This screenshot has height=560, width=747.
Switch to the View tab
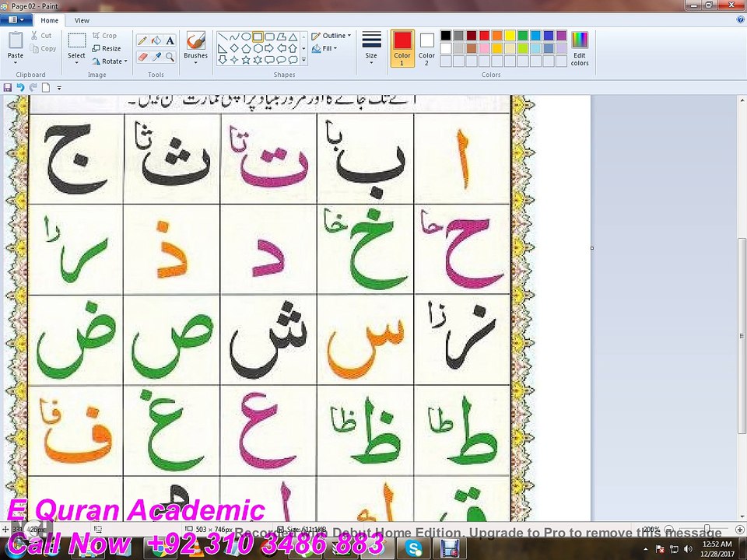pyautogui.click(x=82, y=20)
